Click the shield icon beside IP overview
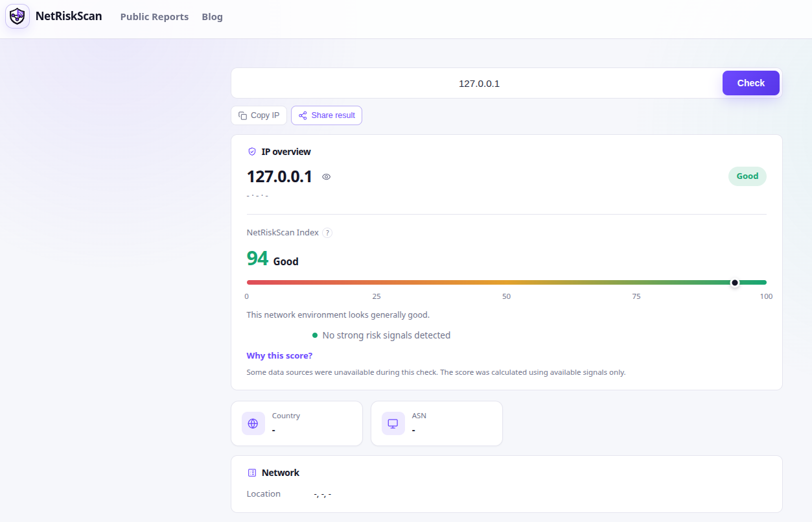812x522 pixels. [252, 152]
